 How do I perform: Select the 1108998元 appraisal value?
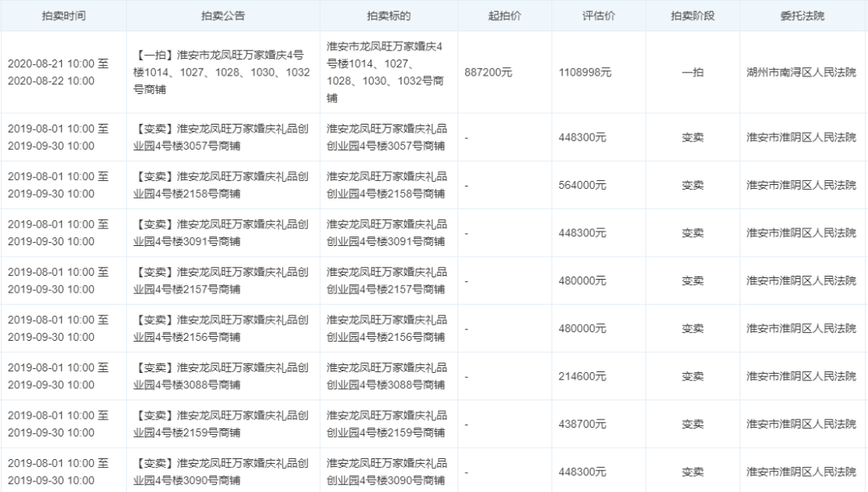(585, 72)
